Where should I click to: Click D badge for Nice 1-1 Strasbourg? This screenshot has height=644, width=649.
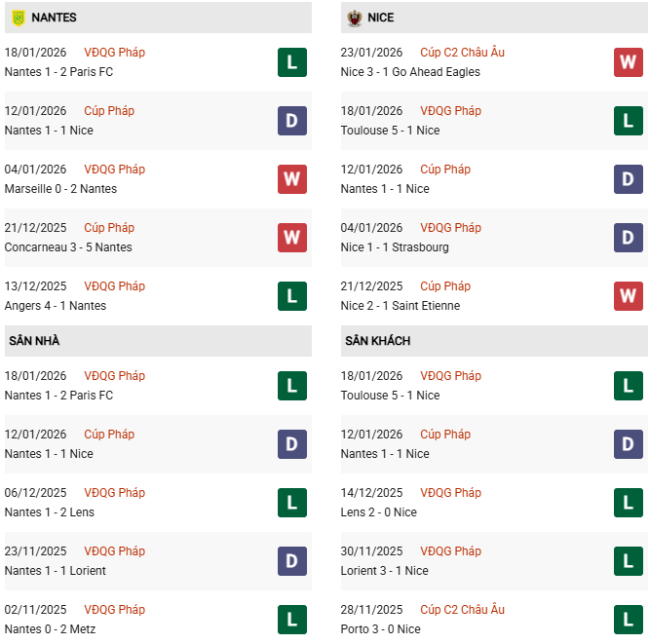(x=629, y=238)
